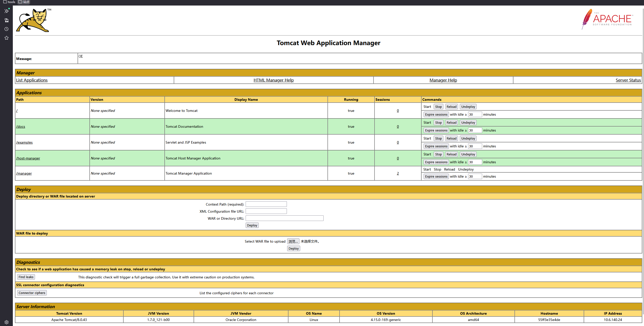Open the /manager sessions count link

(398, 173)
